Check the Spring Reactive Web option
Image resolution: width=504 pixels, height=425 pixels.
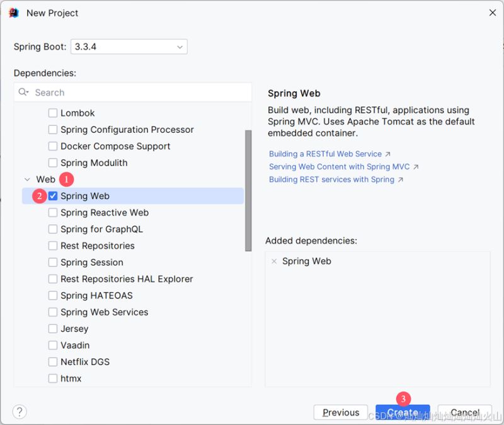(x=53, y=213)
